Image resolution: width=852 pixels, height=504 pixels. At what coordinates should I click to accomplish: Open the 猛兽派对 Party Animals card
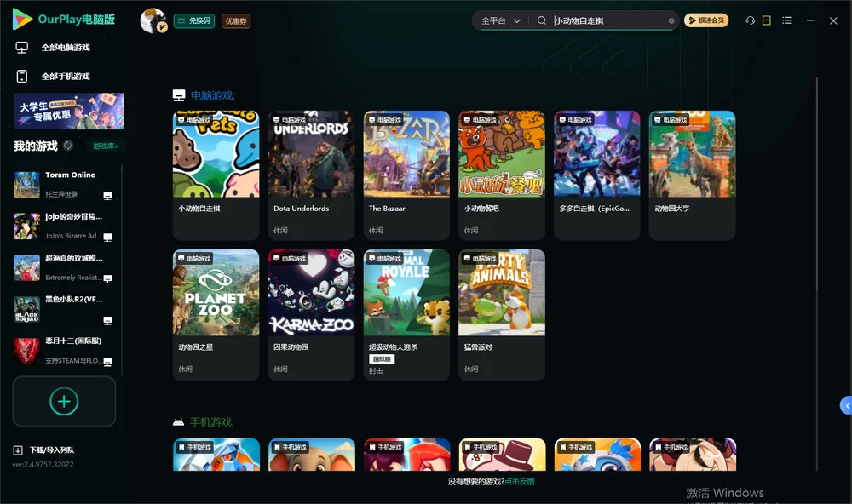(502, 314)
